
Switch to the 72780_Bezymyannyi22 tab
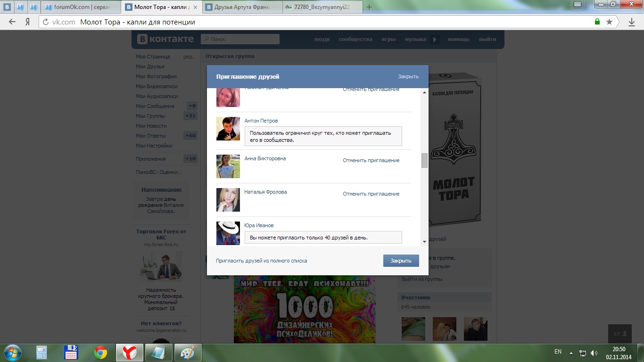[322, 7]
